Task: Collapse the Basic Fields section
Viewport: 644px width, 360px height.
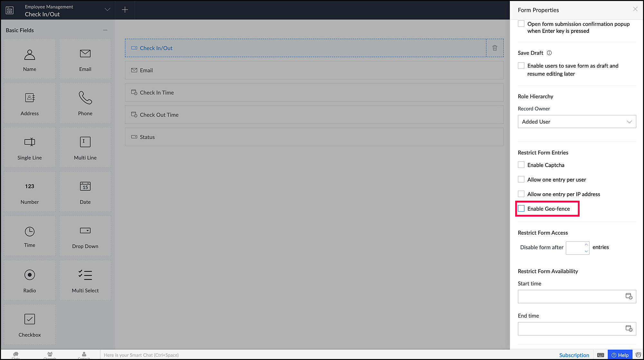Action: (105, 30)
